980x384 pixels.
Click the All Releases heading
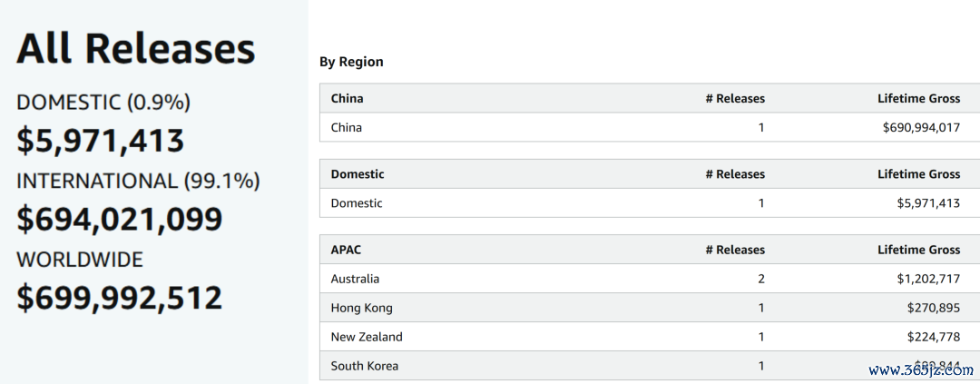[x=135, y=48]
